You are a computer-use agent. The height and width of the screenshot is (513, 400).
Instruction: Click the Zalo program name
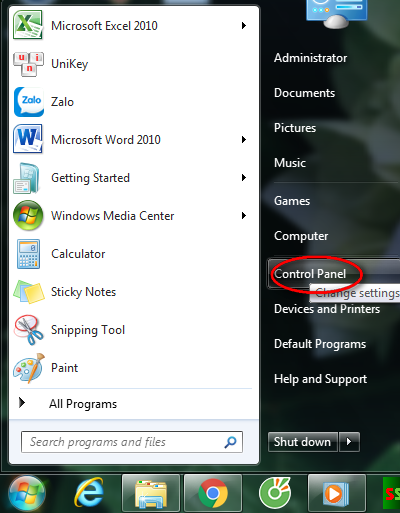62,102
